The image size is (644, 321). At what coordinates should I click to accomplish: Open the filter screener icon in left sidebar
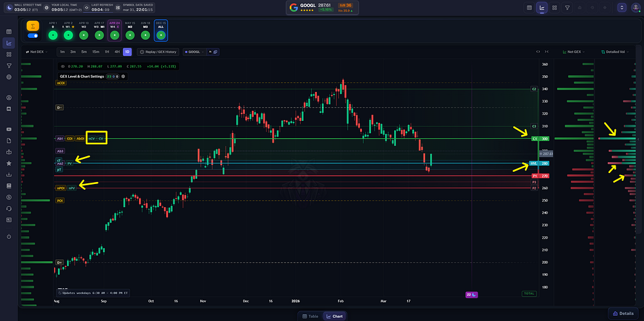click(x=9, y=66)
